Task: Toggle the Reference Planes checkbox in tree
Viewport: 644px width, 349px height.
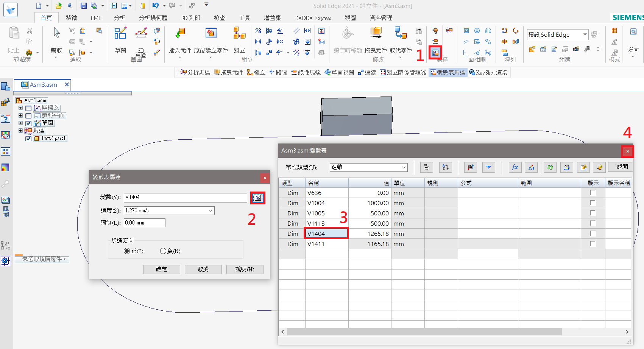Action: (28, 116)
